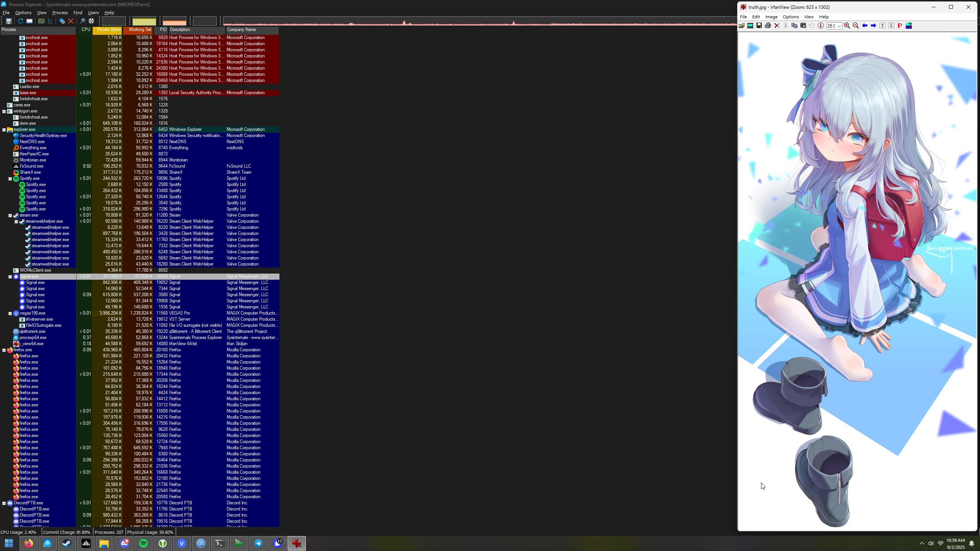Select the lsass.exe process row
The height and width of the screenshot is (551, 980).
pos(140,93)
